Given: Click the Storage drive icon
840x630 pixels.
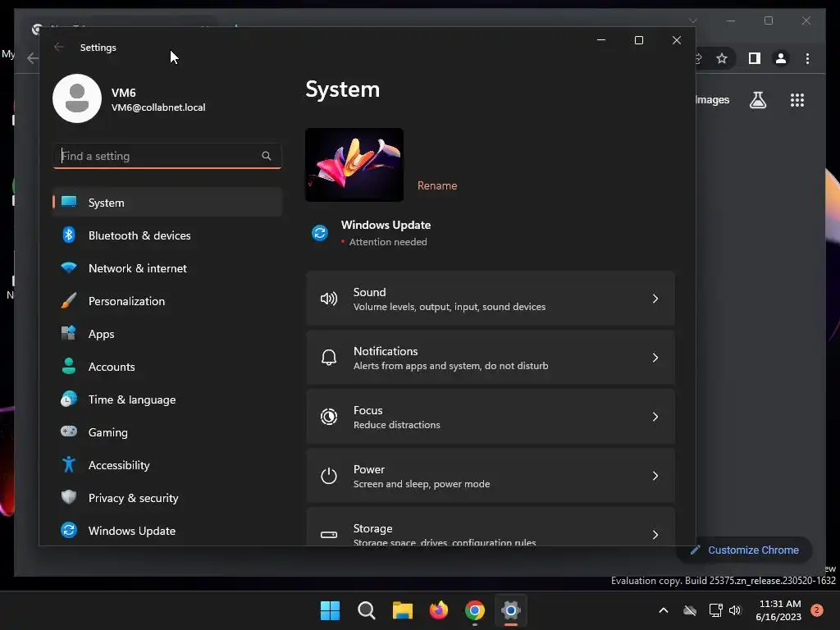Looking at the screenshot, I should click(x=328, y=534).
